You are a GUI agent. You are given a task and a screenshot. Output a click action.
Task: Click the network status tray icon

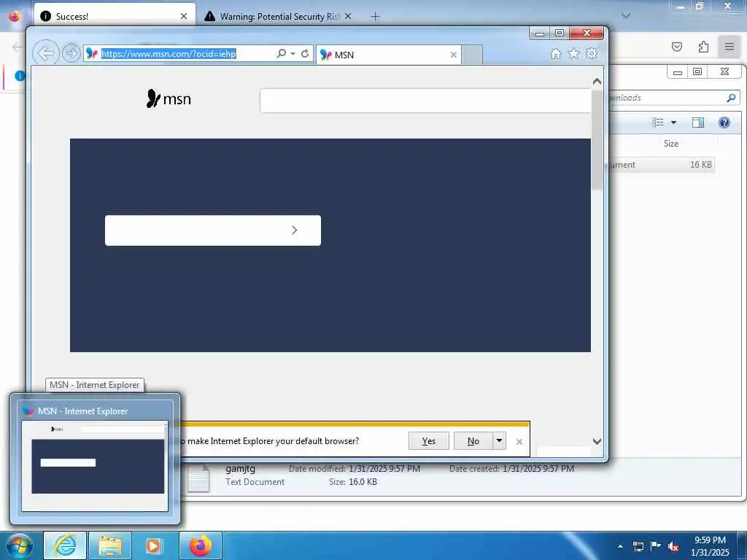click(638, 546)
